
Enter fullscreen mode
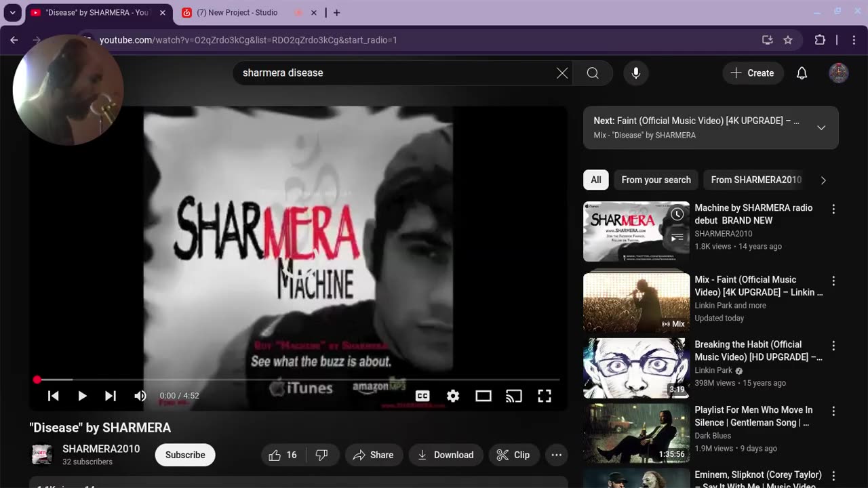point(545,396)
